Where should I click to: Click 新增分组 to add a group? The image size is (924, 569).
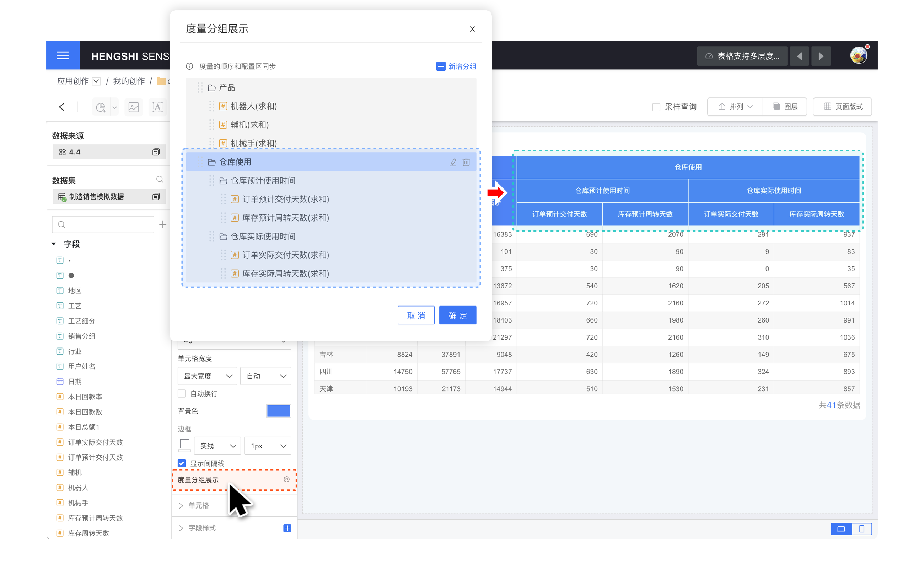[456, 66]
